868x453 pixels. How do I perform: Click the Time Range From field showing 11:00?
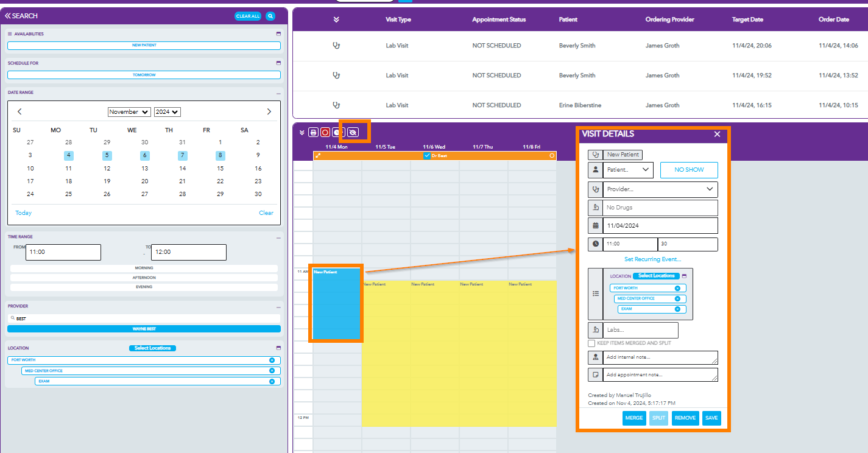(x=63, y=252)
